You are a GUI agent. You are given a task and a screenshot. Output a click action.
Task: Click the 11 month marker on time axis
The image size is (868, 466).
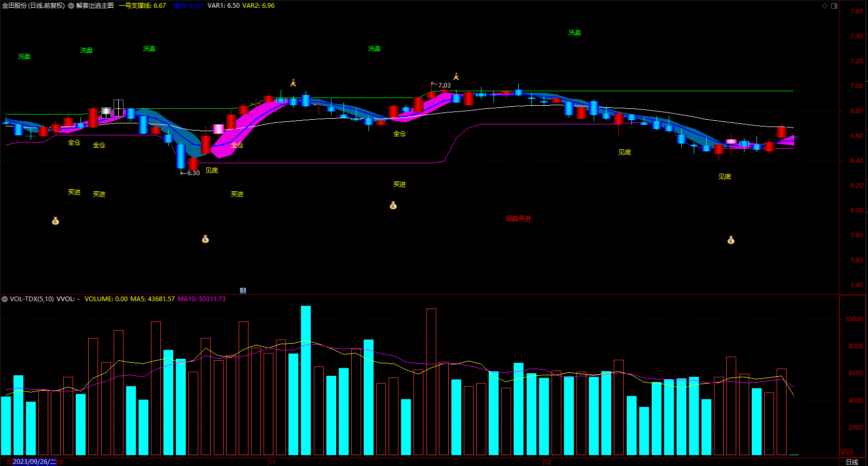click(272, 462)
